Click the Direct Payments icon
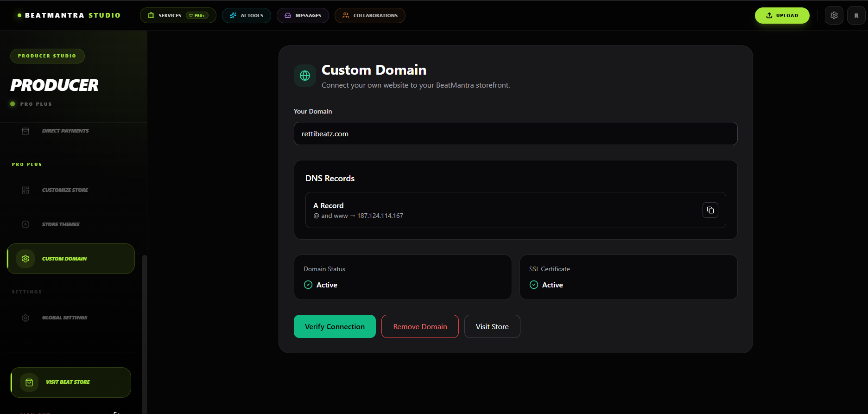The height and width of the screenshot is (414, 868). tap(25, 131)
